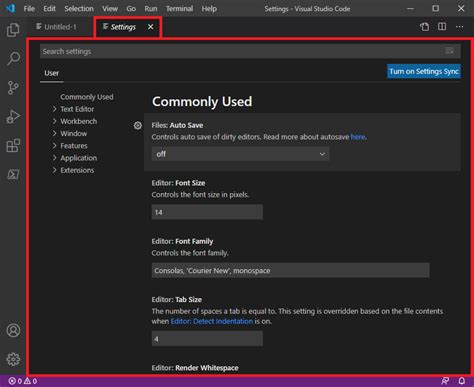This screenshot has height=387, width=474.
Task: Click the Editor: Font Family setting title
Action: (x=182, y=241)
